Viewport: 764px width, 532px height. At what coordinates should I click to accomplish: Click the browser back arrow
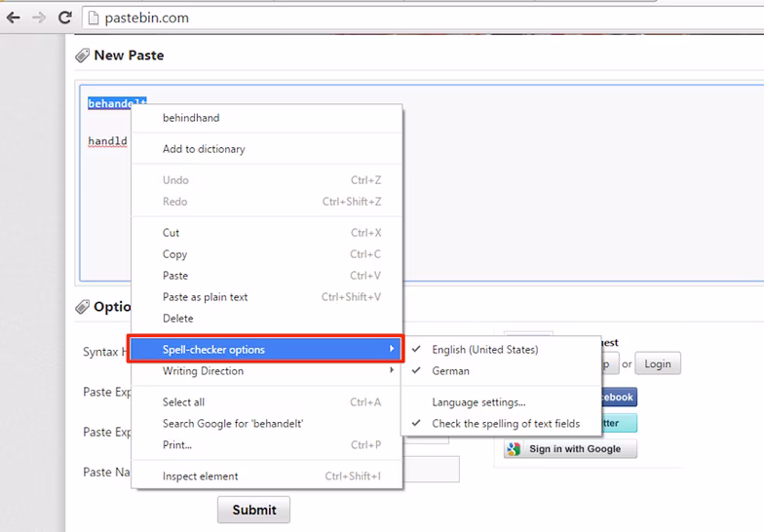click(x=14, y=18)
